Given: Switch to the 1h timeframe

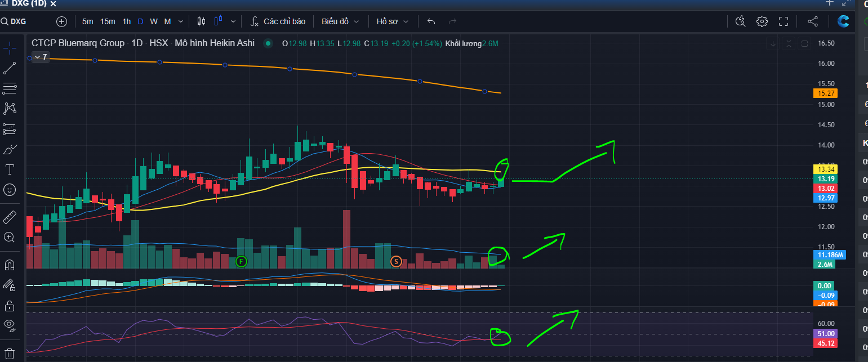Looking at the screenshot, I should [x=127, y=21].
